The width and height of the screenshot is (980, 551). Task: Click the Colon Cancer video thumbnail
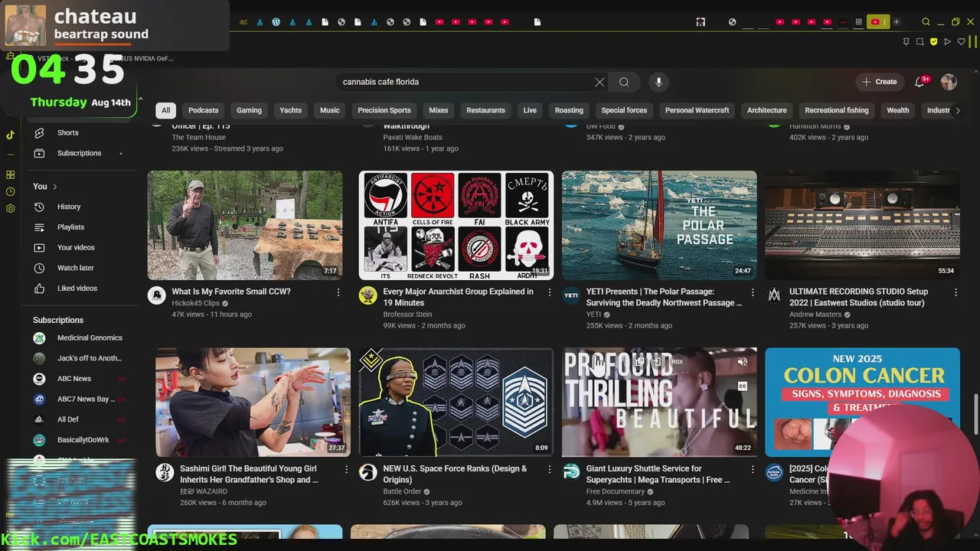(862, 403)
